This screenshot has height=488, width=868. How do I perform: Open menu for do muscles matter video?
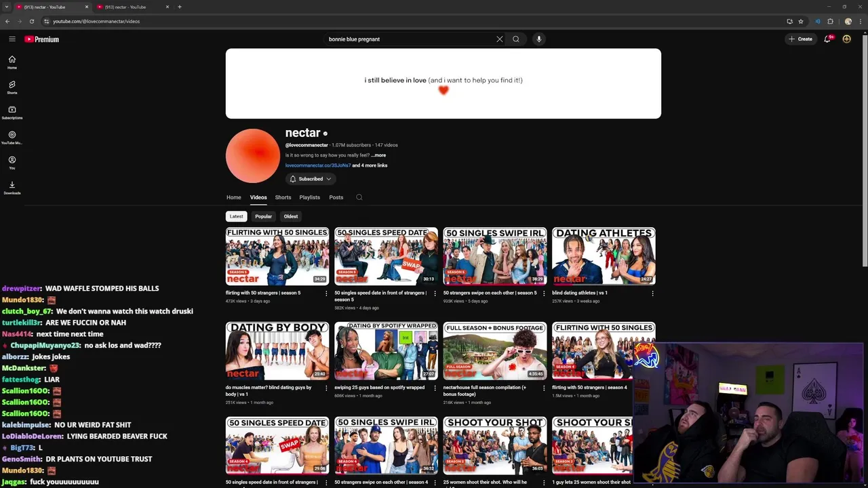click(326, 388)
